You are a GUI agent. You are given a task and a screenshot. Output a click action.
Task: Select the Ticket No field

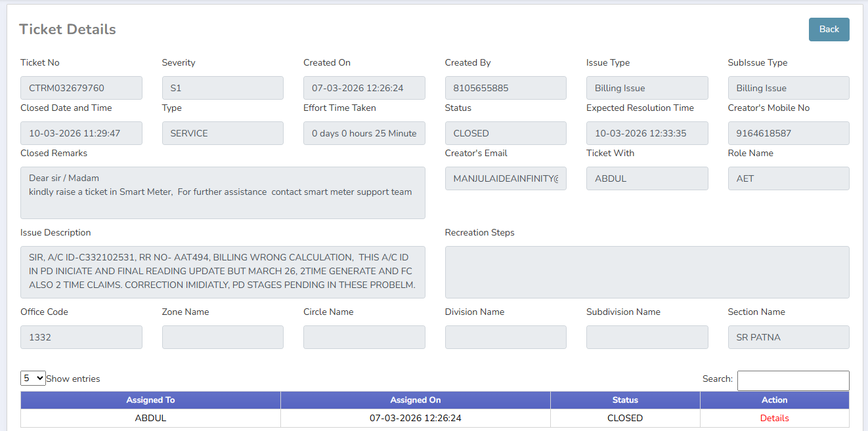(x=81, y=88)
